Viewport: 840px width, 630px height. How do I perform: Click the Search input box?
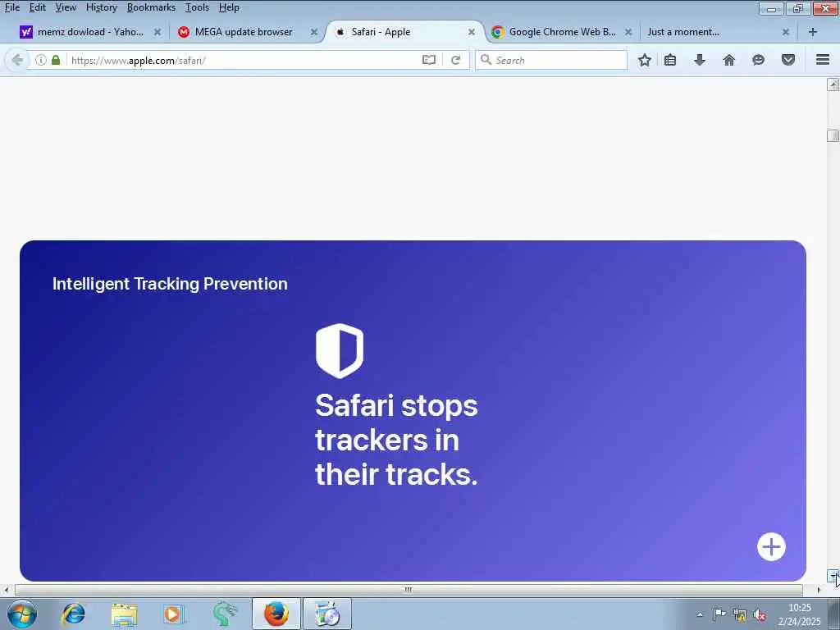tap(550, 60)
